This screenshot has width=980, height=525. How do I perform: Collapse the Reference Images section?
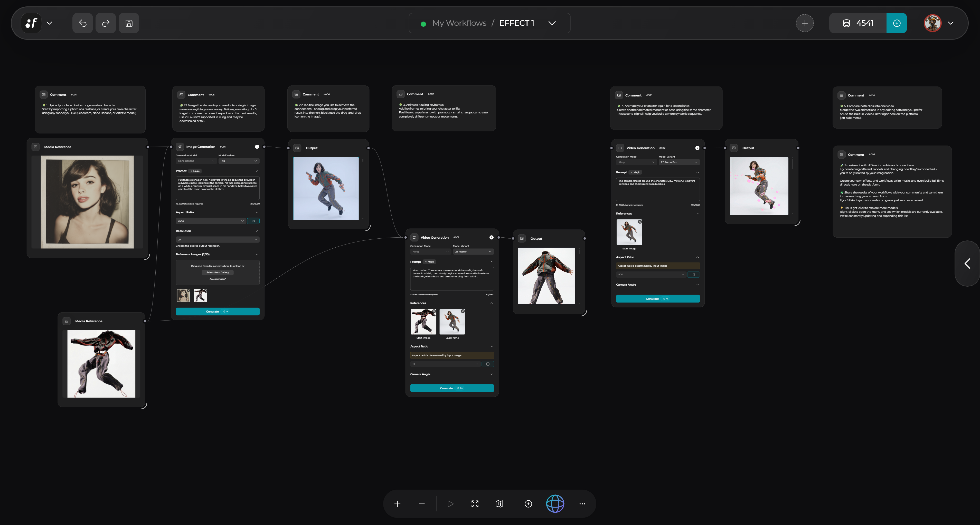(x=257, y=254)
